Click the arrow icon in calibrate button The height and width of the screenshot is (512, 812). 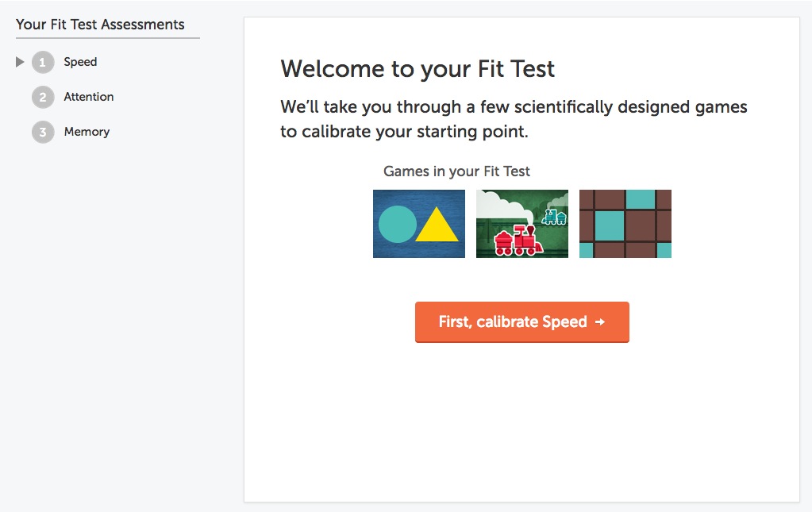pyautogui.click(x=600, y=322)
